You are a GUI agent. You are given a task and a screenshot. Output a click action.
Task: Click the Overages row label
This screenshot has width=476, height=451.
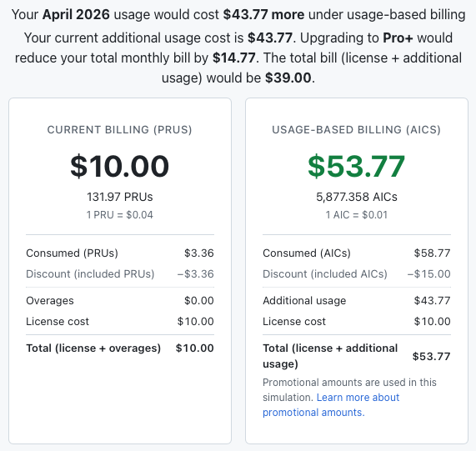(50, 300)
